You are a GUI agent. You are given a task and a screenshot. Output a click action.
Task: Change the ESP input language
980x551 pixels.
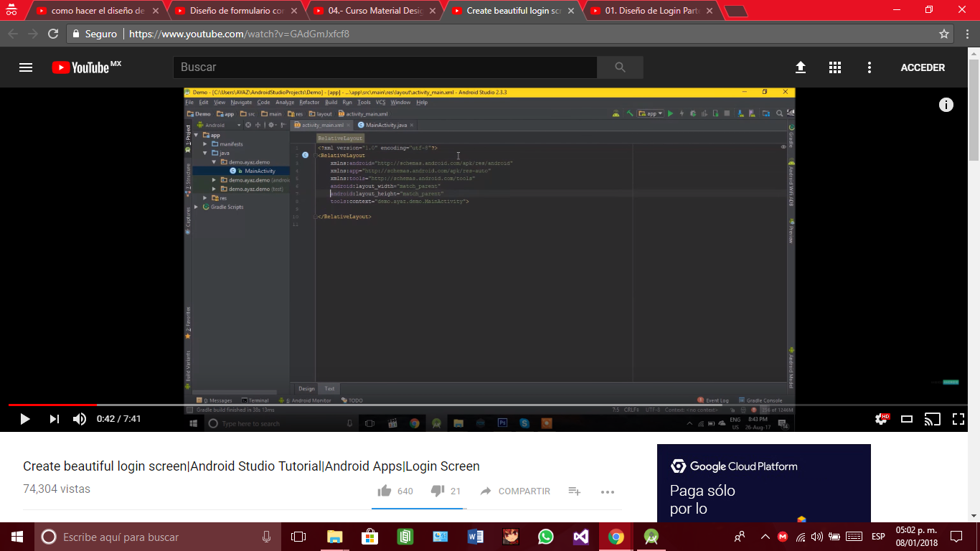click(x=878, y=537)
